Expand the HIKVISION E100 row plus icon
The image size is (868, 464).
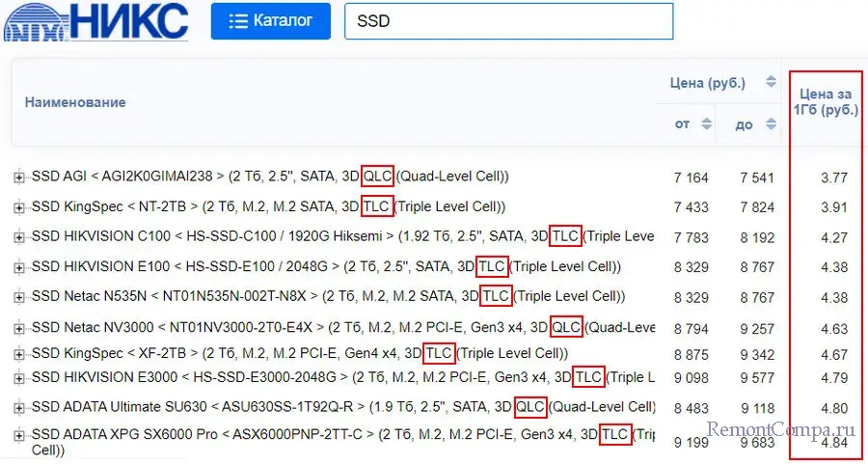pyautogui.click(x=18, y=267)
